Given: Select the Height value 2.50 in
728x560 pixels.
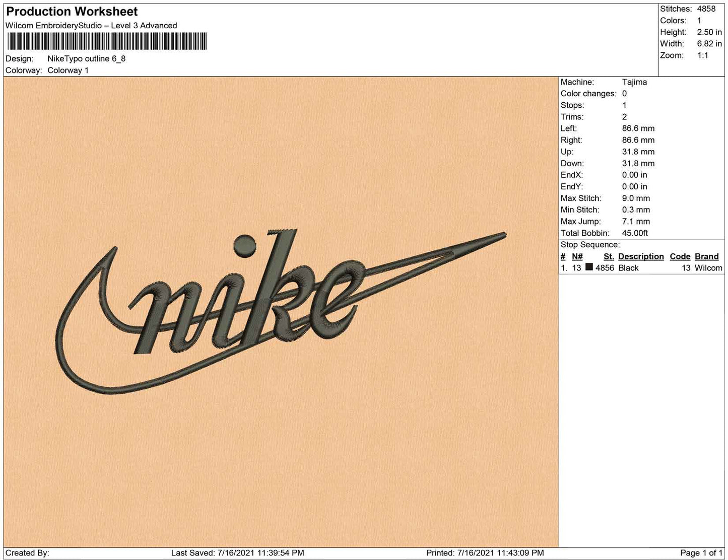Looking at the screenshot, I should point(709,32).
